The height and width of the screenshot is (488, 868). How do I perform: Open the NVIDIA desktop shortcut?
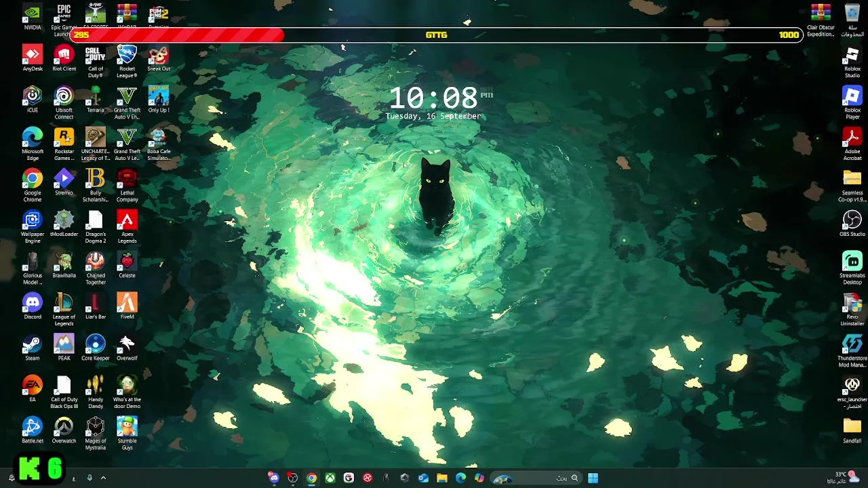(32, 17)
